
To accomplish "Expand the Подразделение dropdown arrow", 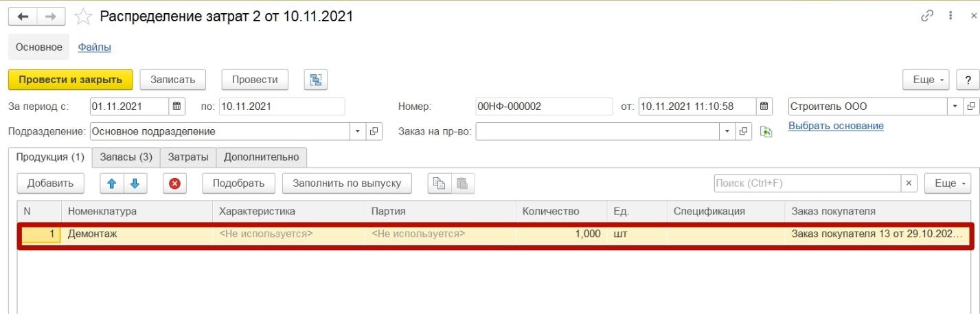I will click(358, 131).
